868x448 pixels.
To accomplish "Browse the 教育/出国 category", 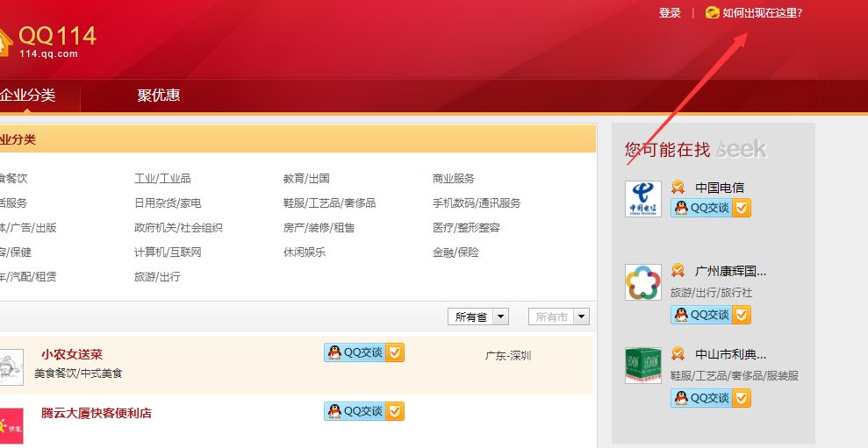I will tap(306, 179).
